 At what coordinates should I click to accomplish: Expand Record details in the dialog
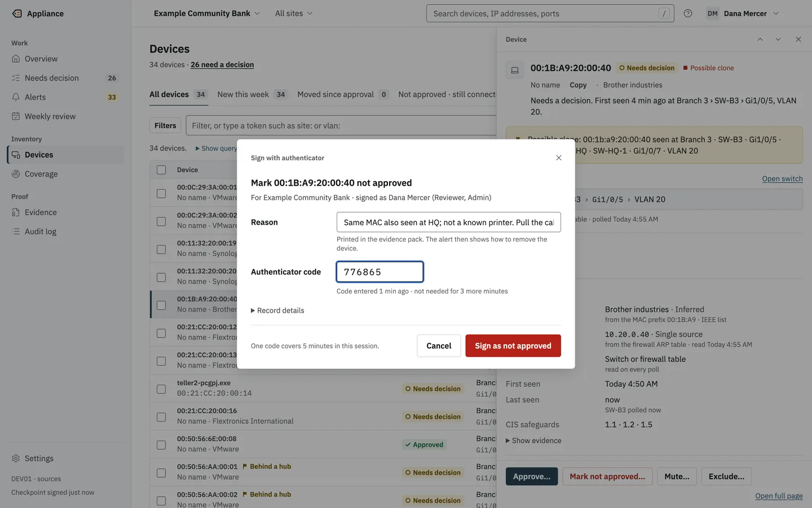tap(277, 310)
